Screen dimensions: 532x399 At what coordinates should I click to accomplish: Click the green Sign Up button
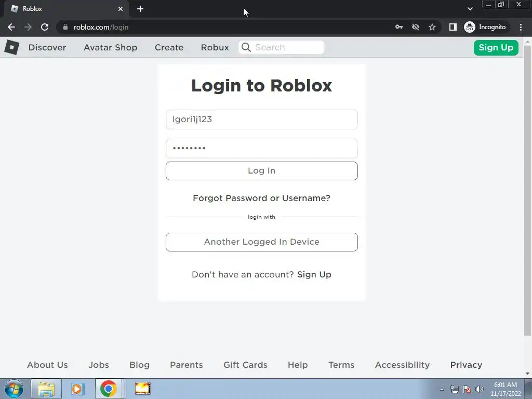(x=496, y=47)
